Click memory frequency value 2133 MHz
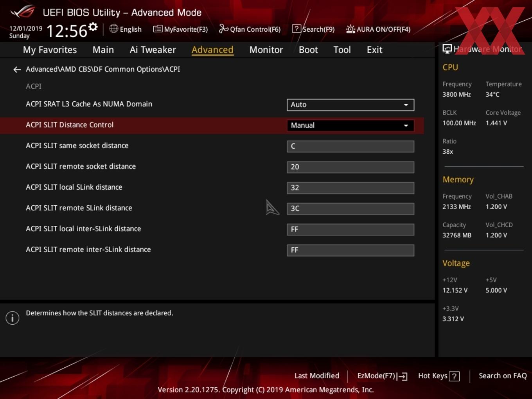 coord(457,207)
